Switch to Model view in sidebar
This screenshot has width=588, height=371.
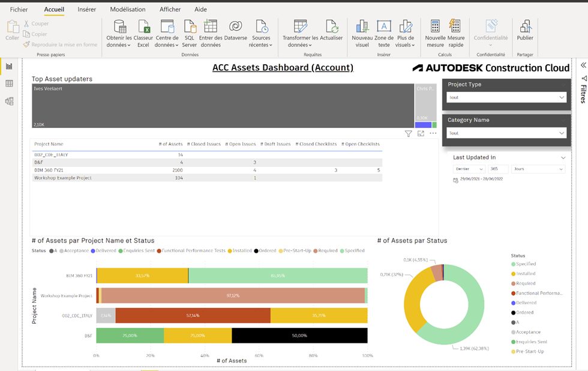coord(9,101)
